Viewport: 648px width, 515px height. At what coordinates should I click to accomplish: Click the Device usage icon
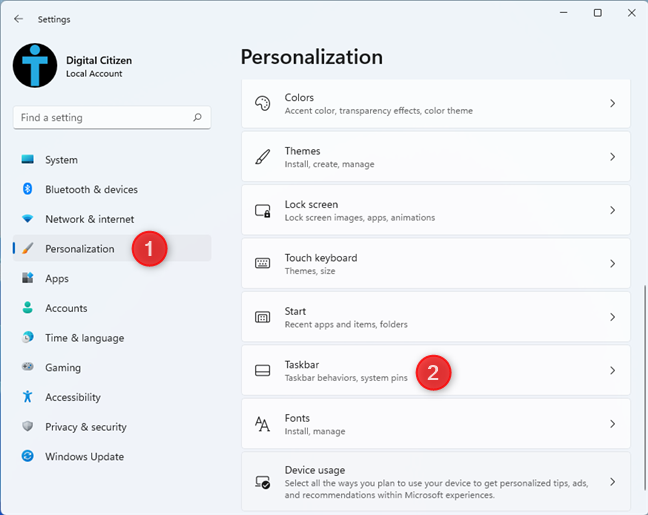click(262, 482)
